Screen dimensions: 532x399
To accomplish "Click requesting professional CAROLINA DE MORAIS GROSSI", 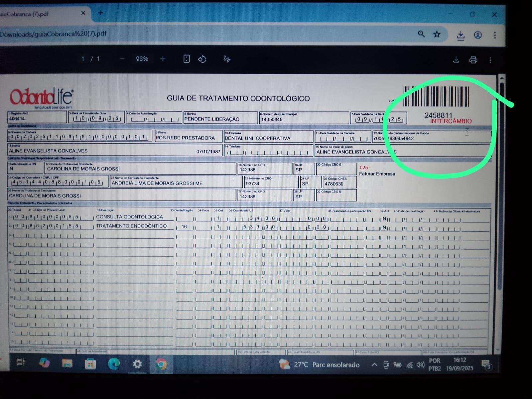I will click(83, 169).
